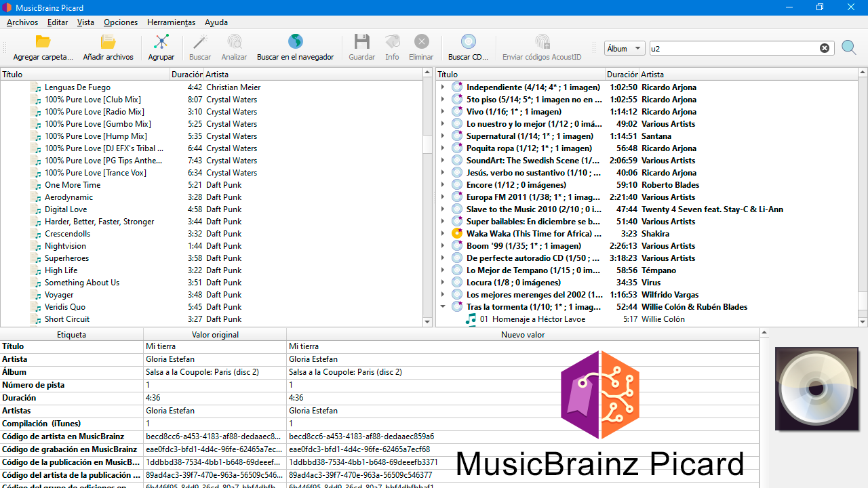The width and height of the screenshot is (868, 488).
Task: Collapse the Tras la tormenta album
Action: 443,307
